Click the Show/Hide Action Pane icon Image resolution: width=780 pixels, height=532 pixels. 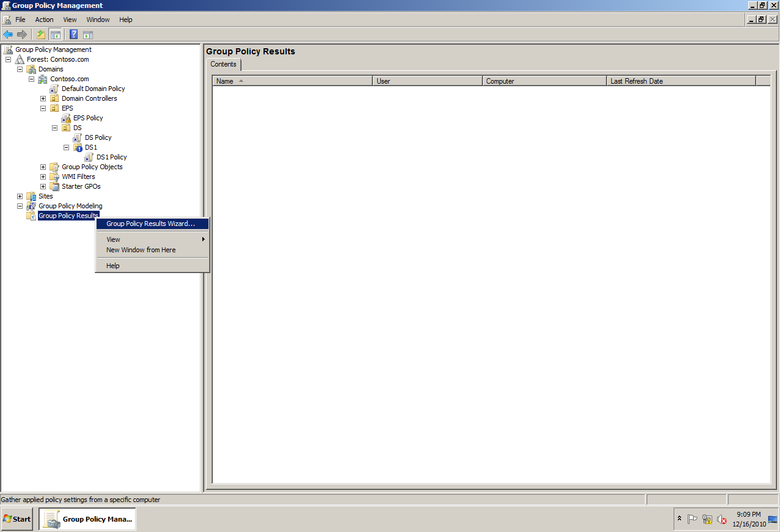(x=89, y=34)
